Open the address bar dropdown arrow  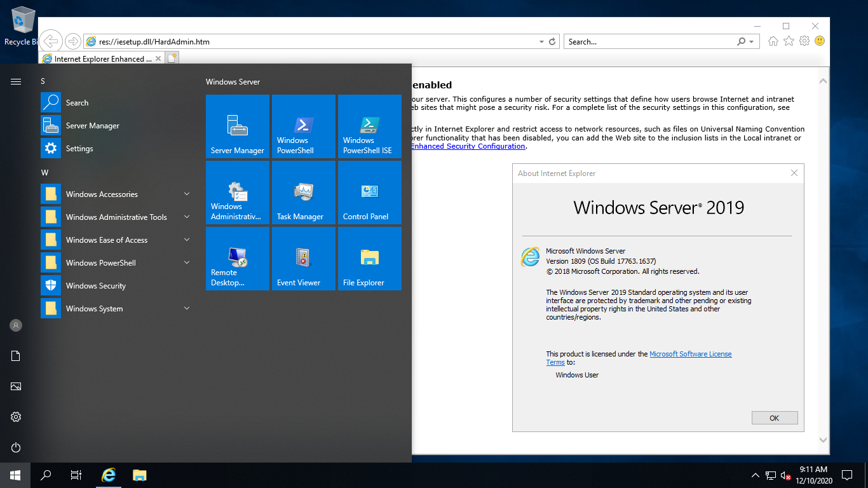[541, 42]
